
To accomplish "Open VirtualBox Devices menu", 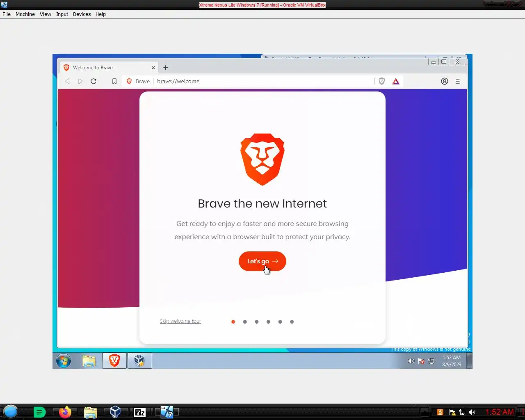I will (x=82, y=14).
